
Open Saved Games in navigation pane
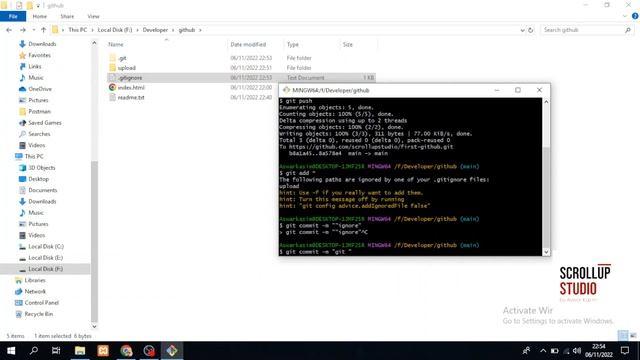tap(44, 122)
